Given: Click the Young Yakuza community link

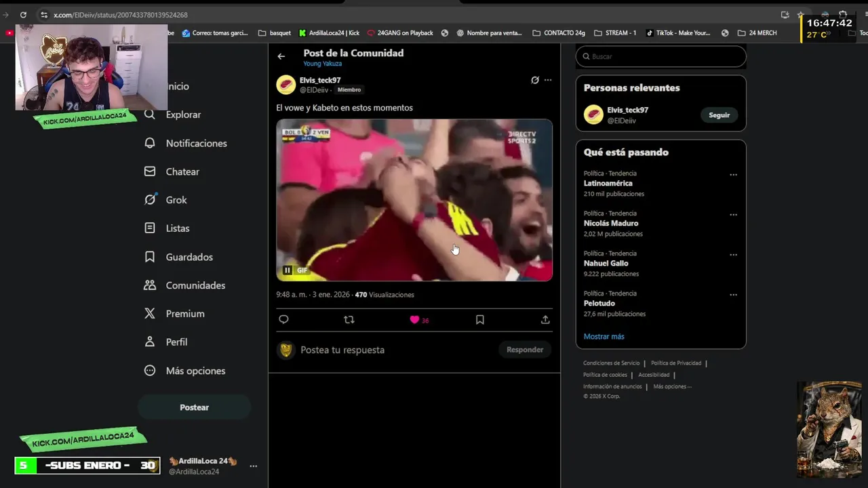Looking at the screenshot, I should 321,64.
